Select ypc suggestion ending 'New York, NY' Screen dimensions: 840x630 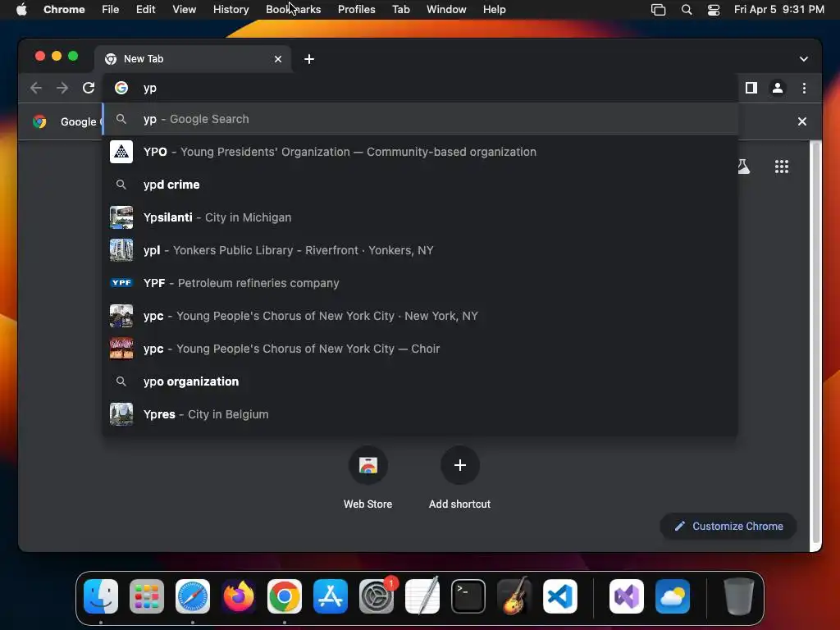click(x=420, y=316)
